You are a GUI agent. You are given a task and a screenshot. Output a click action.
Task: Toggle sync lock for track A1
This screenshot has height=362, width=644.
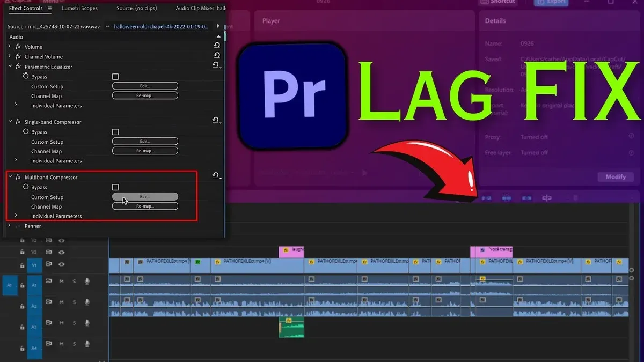[49, 281]
